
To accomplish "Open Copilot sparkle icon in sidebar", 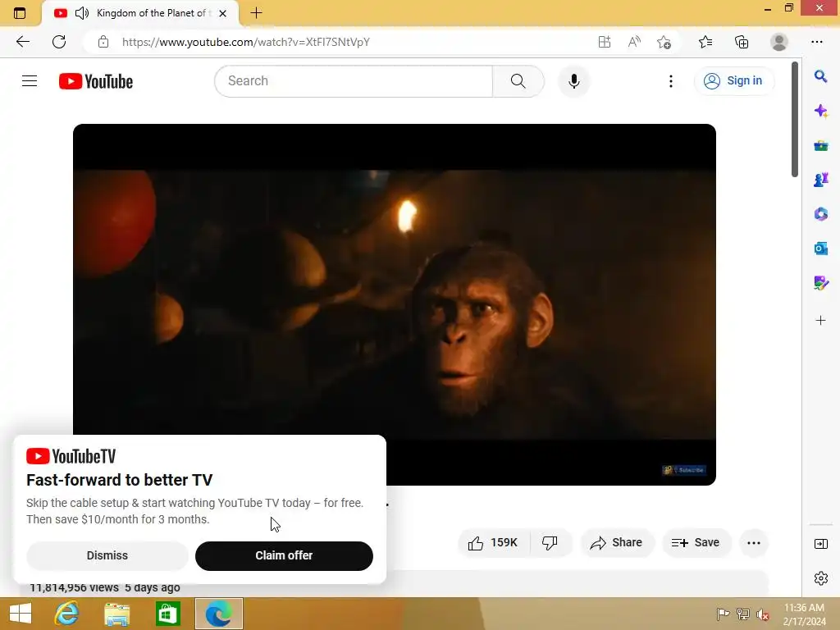I will tap(820, 111).
